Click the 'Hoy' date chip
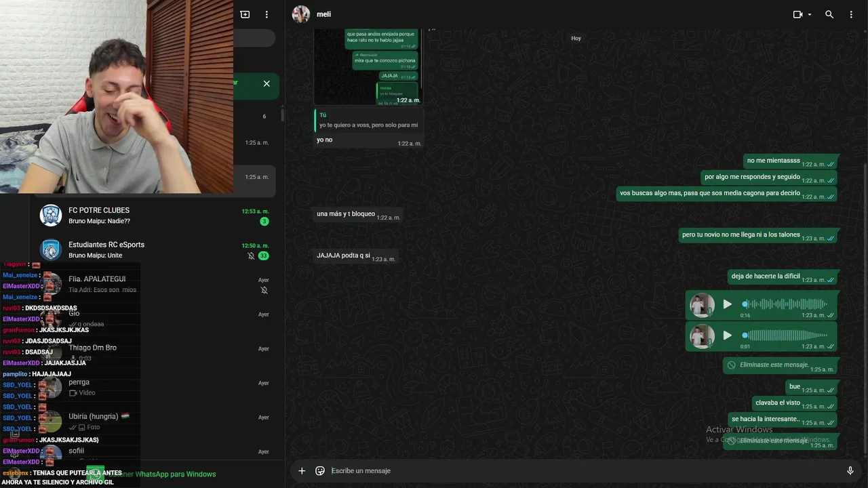Image resolution: width=868 pixels, height=488 pixels. [576, 39]
